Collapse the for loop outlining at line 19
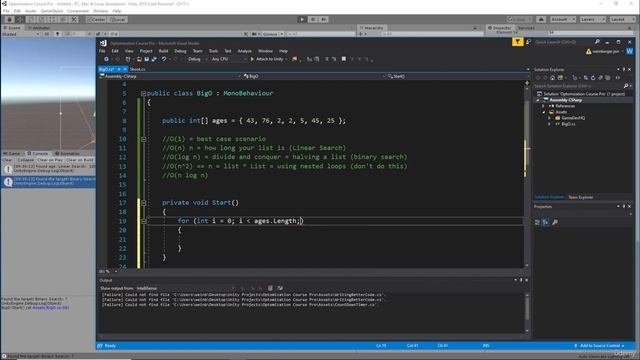The height and width of the screenshot is (360, 640). click(143, 221)
